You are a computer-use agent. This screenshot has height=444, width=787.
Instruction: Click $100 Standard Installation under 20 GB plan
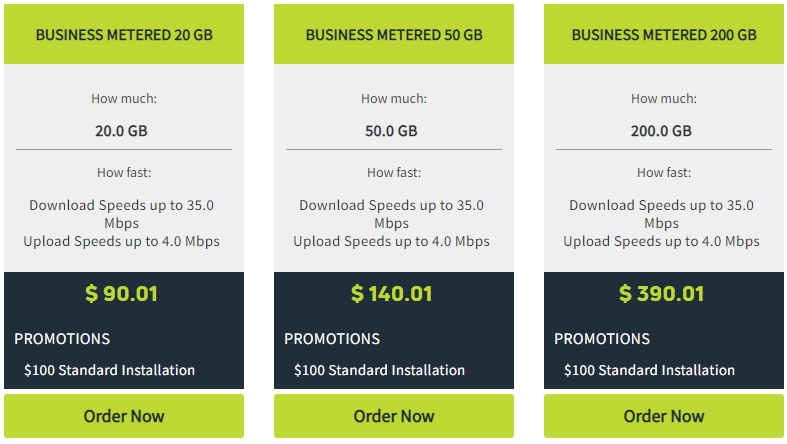109,370
